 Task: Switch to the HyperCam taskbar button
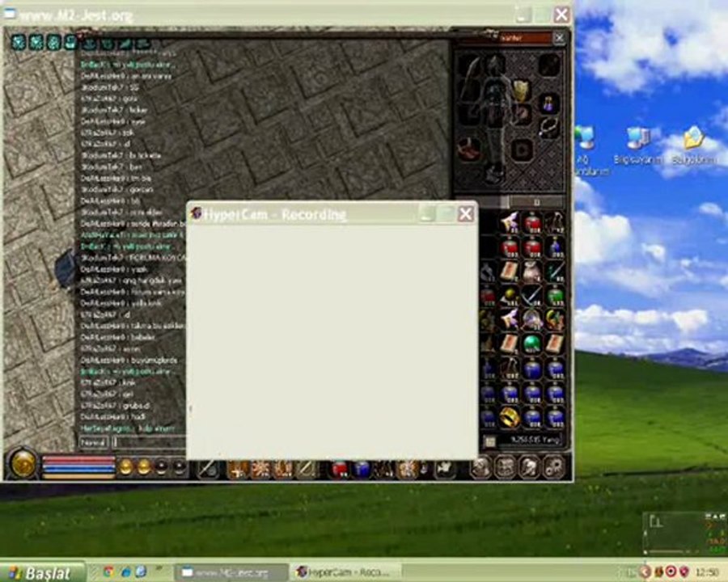pyautogui.click(x=345, y=571)
